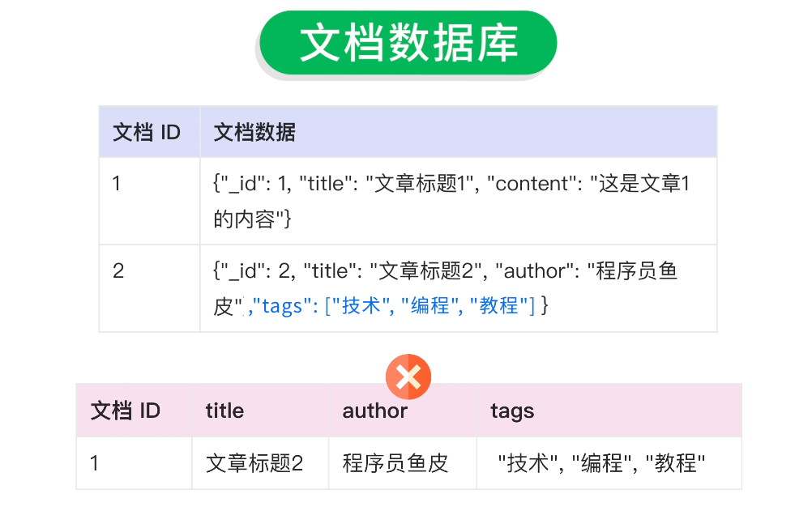Viewport: 812px width, 515px height.
Task: Click the 的内容 text ending first document
Action: click(244, 219)
